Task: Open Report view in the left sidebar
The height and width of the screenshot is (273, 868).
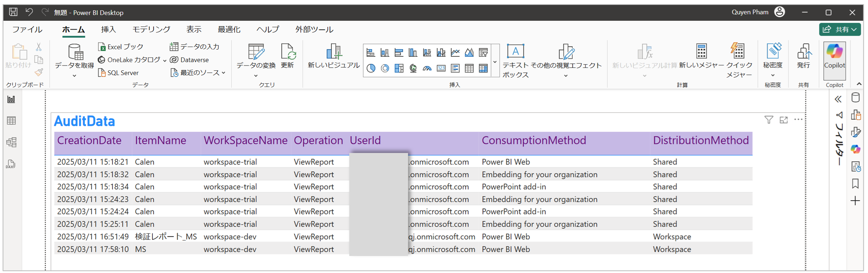Action: [x=11, y=99]
